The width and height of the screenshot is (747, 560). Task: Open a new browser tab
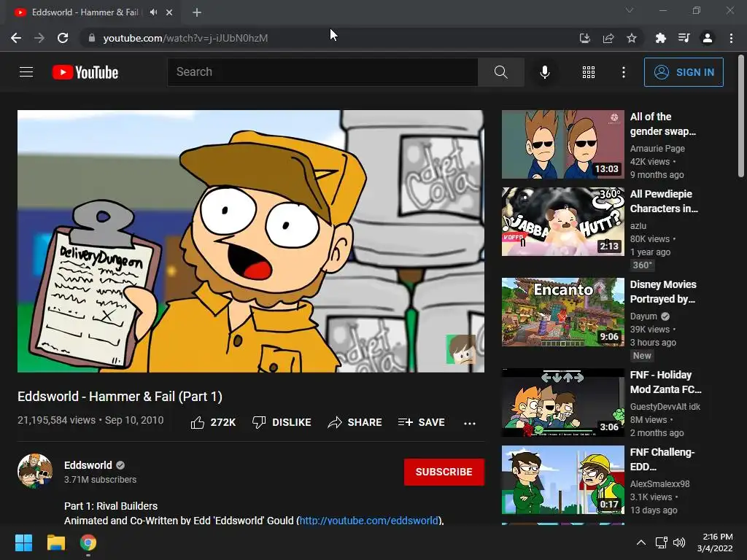click(197, 12)
